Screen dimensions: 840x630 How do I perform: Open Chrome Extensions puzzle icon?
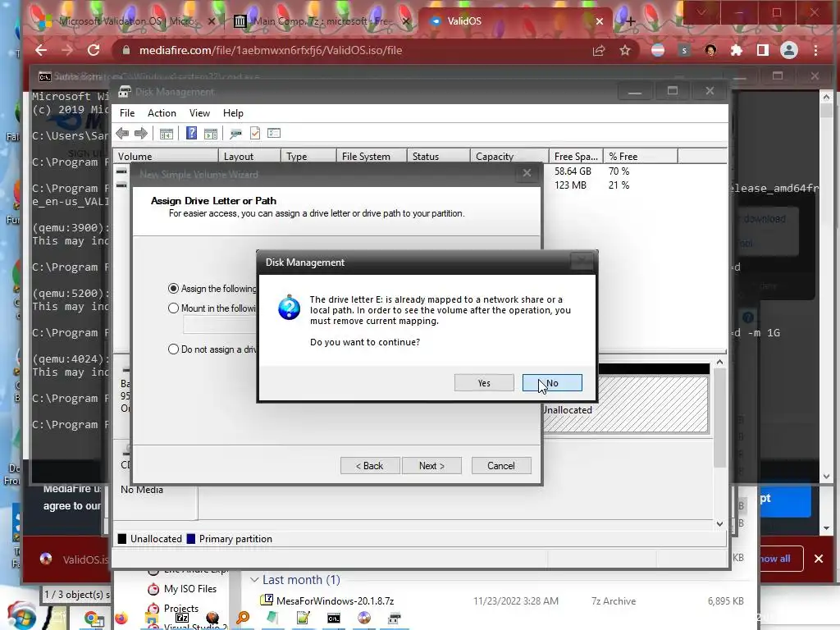pos(737,50)
